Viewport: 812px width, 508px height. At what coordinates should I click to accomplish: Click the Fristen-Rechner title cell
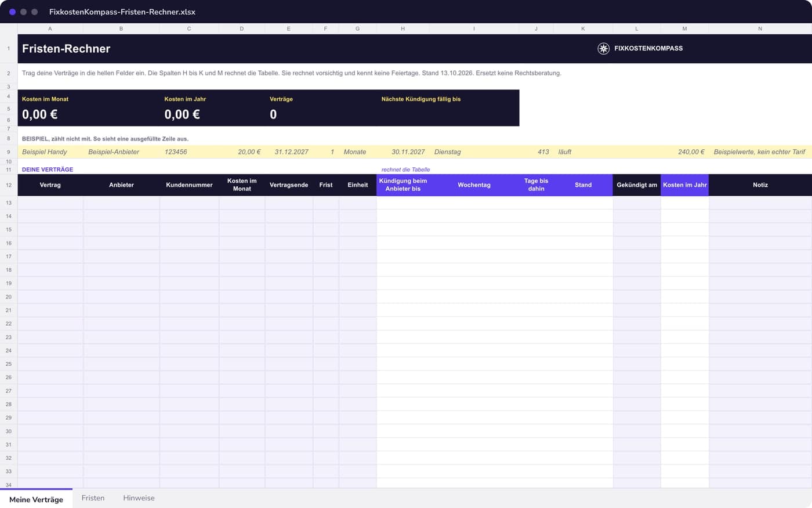pos(66,49)
